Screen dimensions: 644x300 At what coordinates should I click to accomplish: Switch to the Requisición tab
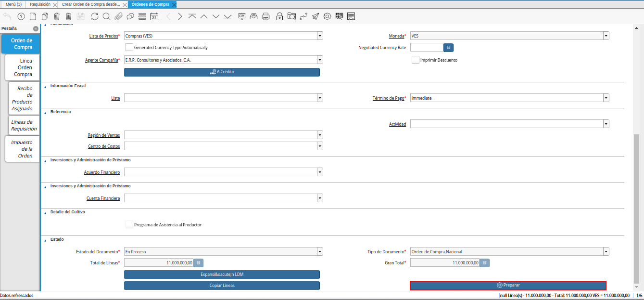(x=40, y=4)
